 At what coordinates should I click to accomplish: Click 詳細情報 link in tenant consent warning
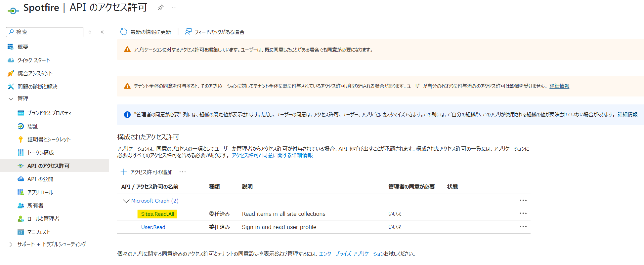click(559, 86)
